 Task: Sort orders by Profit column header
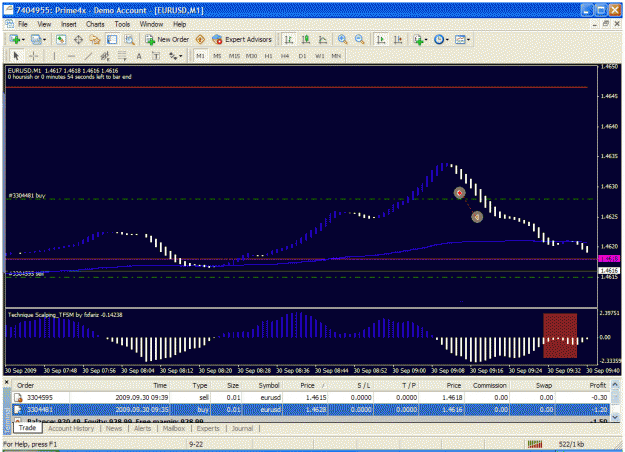coord(598,385)
